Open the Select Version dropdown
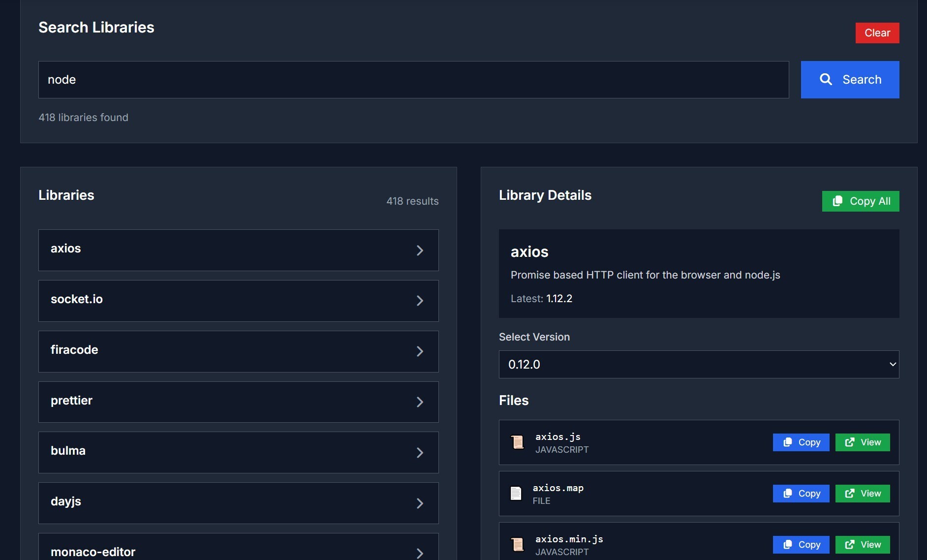 699,365
